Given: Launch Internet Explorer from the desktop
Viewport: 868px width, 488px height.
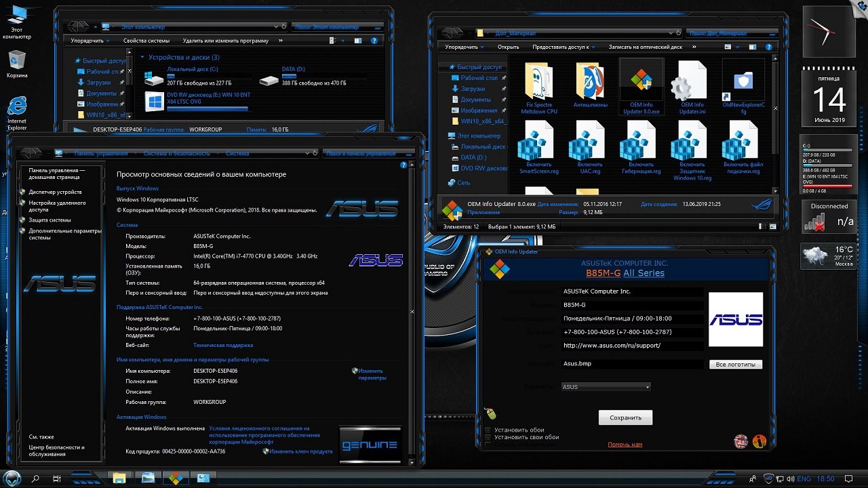Looking at the screenshot, I should 17,108.
